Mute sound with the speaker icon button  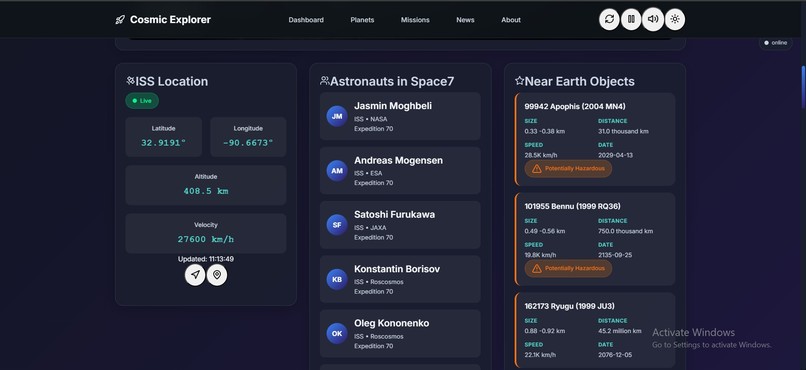pyautogui.click(x=653, y=20)
